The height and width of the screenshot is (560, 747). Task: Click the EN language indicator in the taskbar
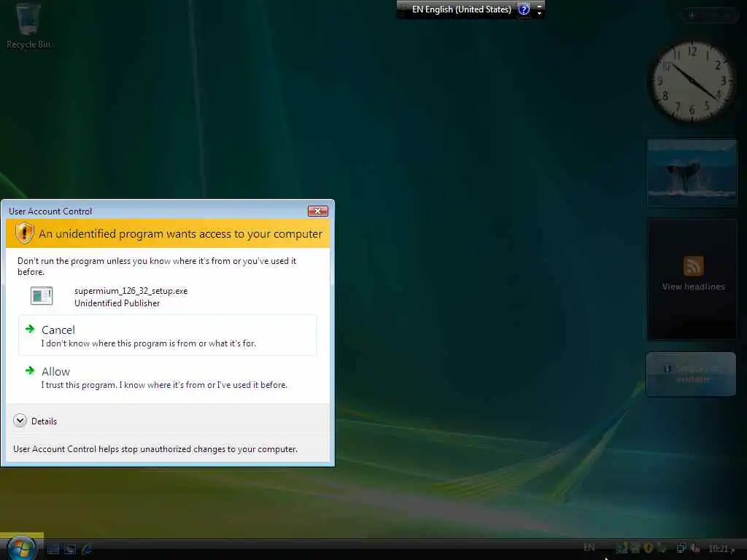(x=589, y=548)
